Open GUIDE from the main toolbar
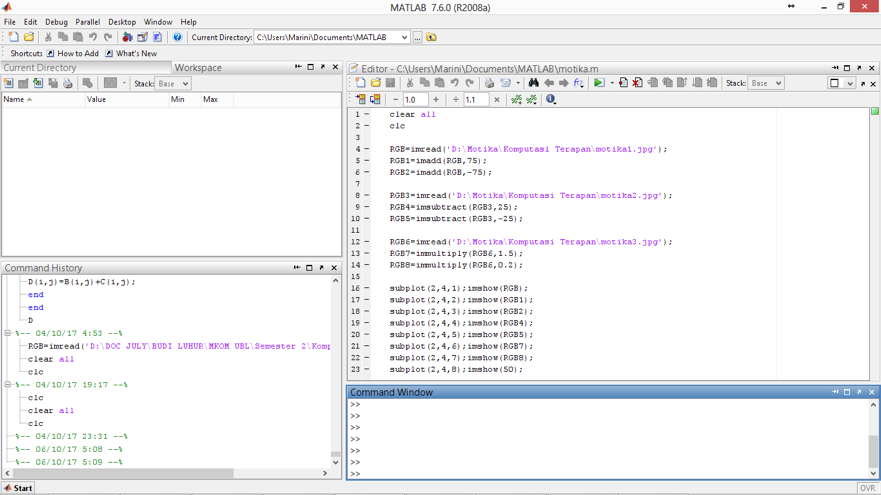Viewport: 881px width, 495px height. (143, 37)
